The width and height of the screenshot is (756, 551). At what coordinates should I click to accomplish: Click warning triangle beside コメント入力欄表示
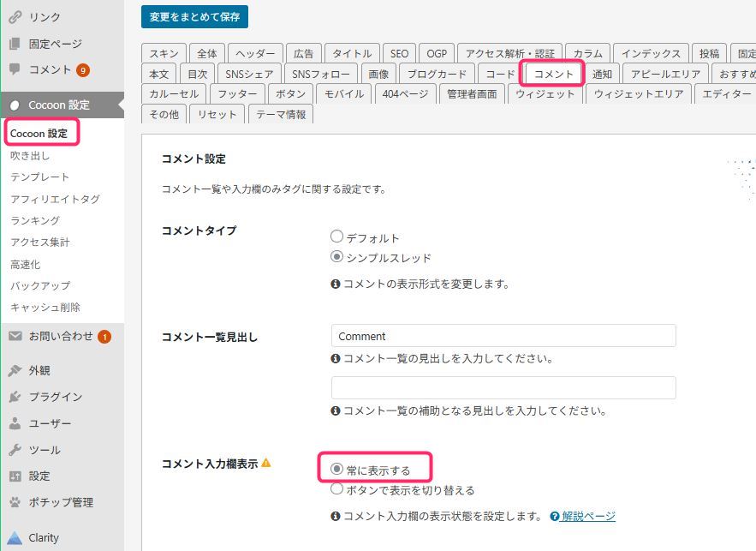(x=266, y=464)
